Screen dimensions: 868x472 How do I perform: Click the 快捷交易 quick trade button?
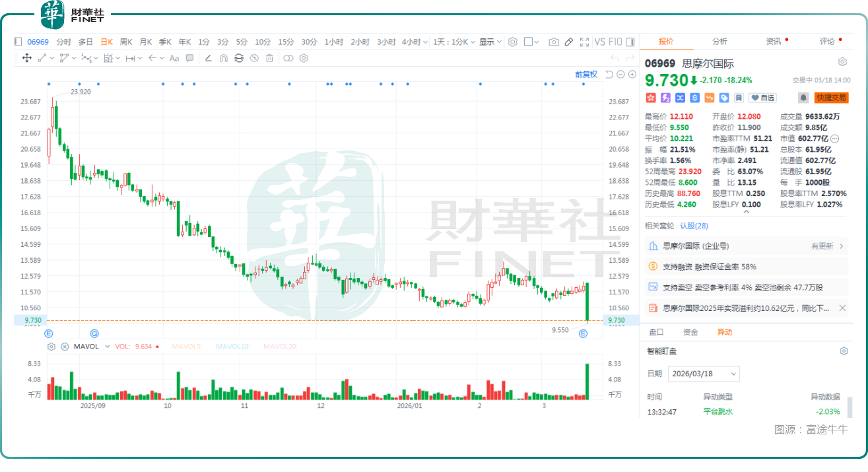[x=831, y=98]
